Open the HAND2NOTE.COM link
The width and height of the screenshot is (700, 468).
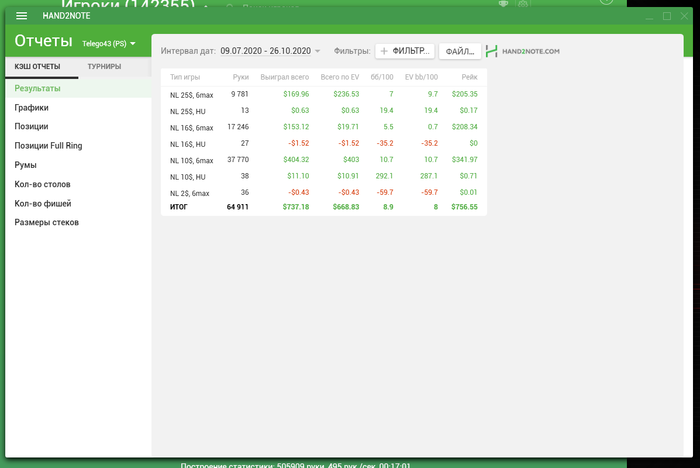point(530,51)
